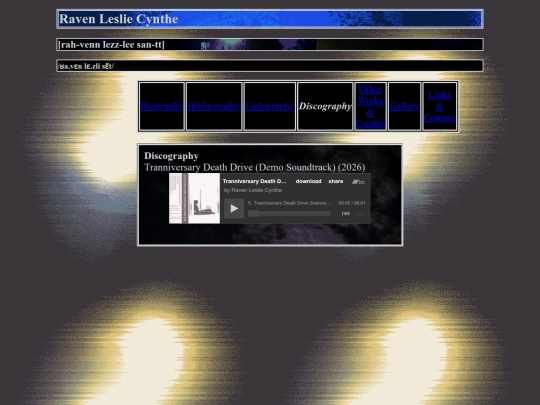Click 'Tranniversary Death Drive (Demo Soundtrack) (2026)' text

tap(255, 167)
